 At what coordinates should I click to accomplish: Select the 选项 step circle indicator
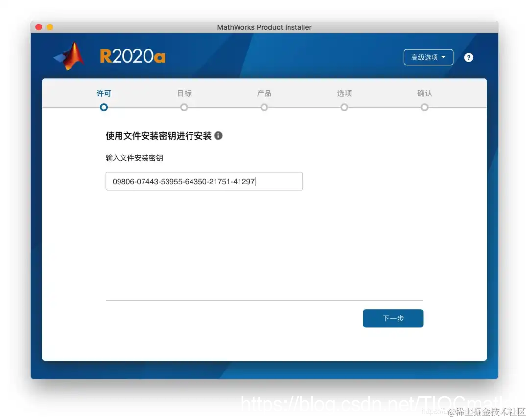pyautogui.click(x=344, y=107)
